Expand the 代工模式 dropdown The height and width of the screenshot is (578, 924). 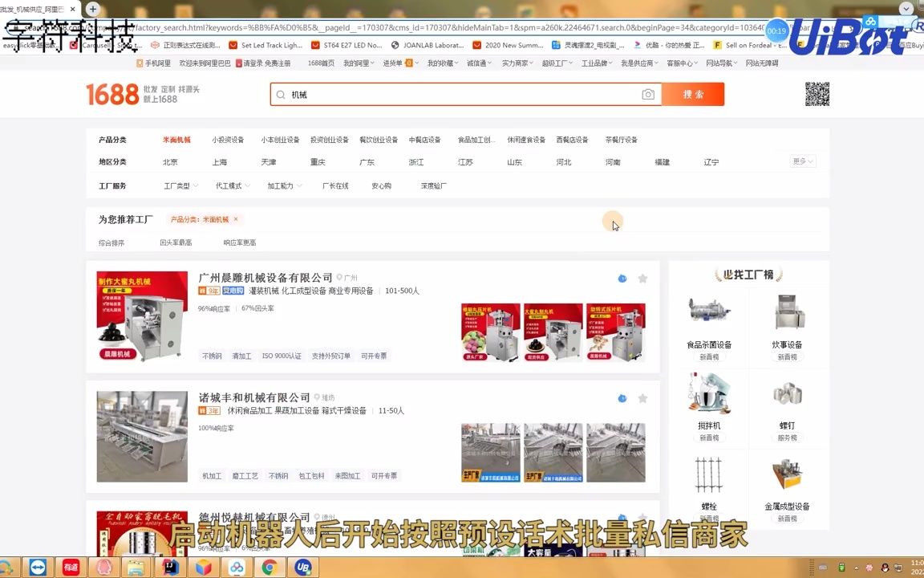click(230, 185)
